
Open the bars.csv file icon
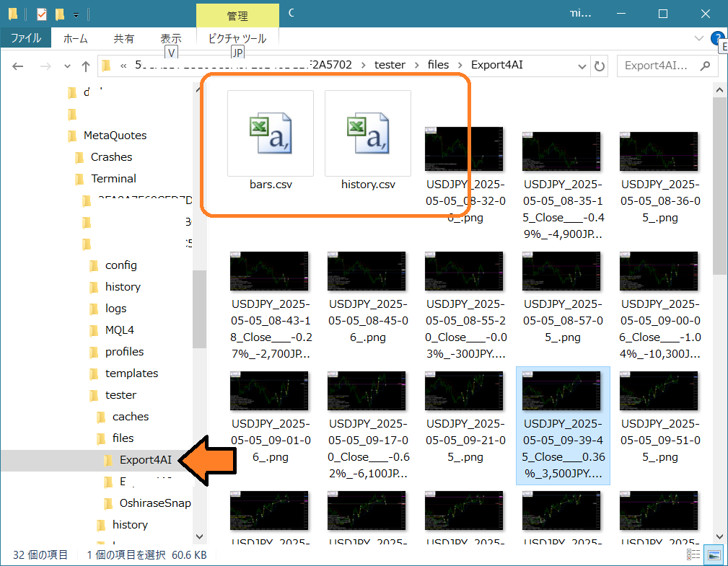pyautogui.click(x=271, y=133)
